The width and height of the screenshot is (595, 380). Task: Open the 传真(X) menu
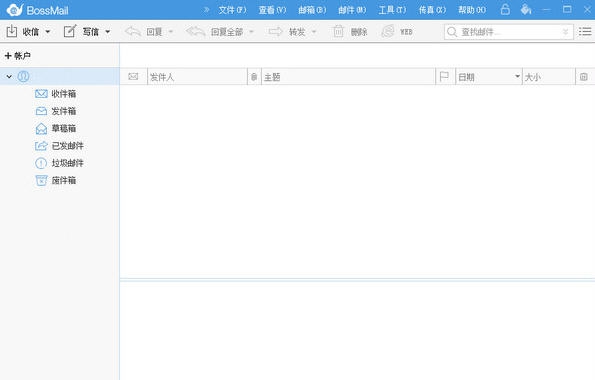pyautogui.click(x=432, y=10)
